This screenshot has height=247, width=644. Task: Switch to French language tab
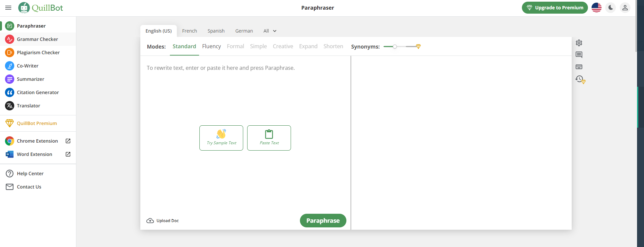(x=189, y=31)
